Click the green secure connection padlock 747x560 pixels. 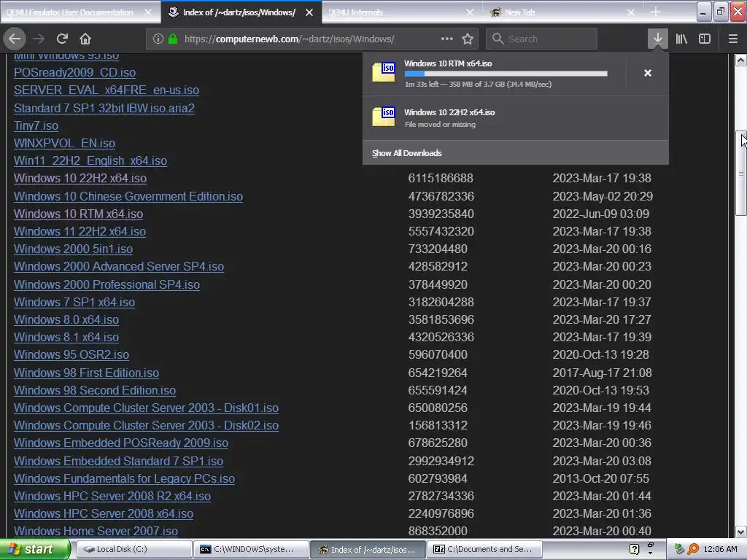173,39
